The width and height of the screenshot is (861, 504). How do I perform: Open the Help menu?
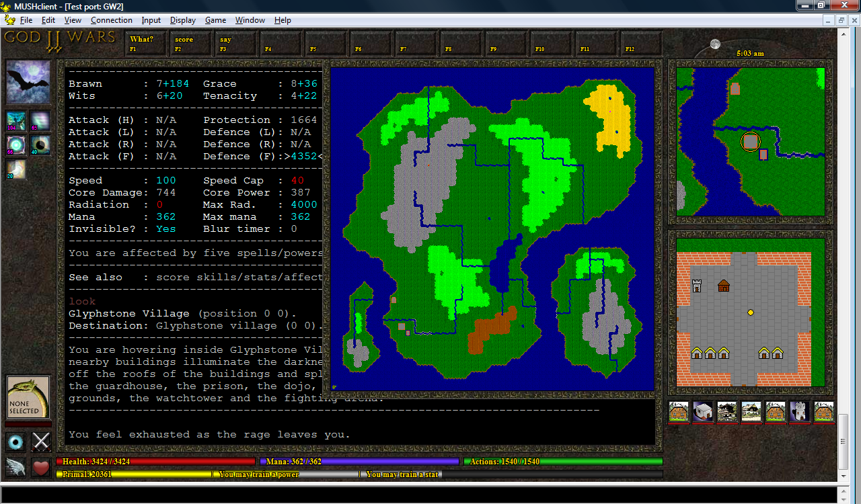click(x=283, y=20)
